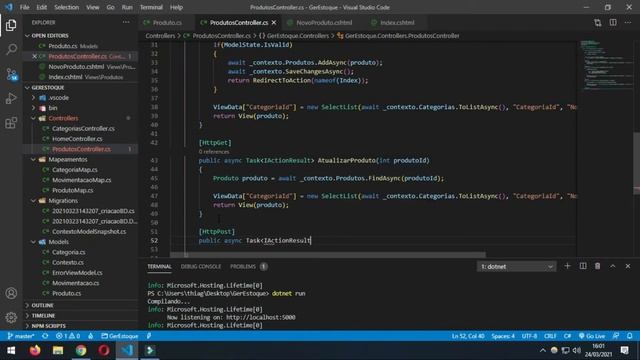This screenshot has width=640, height=360.
Task: Expand the NPM Scripts section
Action: tap(49, 326)
